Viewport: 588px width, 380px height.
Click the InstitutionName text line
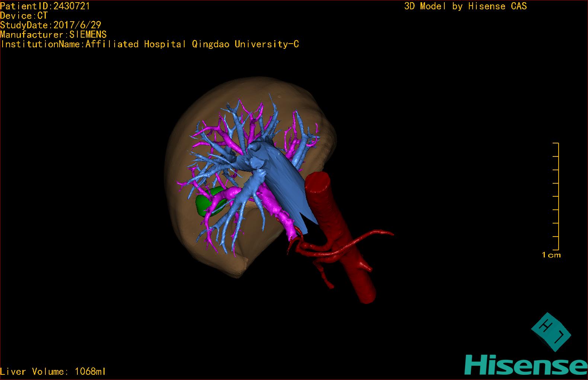tap(150, 44)
